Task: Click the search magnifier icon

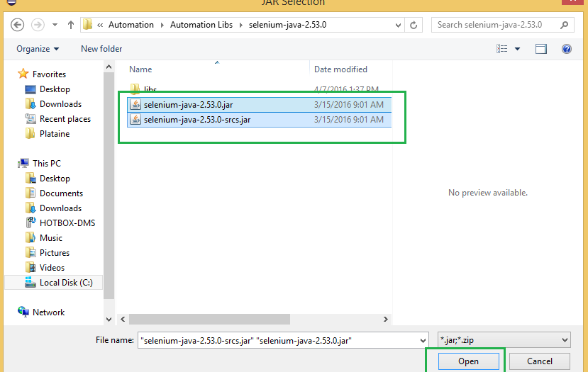Action: (565, 25)
